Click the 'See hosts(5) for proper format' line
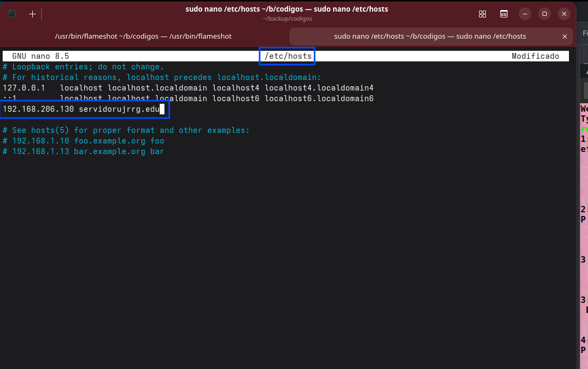The width and height of the screenshot is (588, 369). [x=126, y=130]
